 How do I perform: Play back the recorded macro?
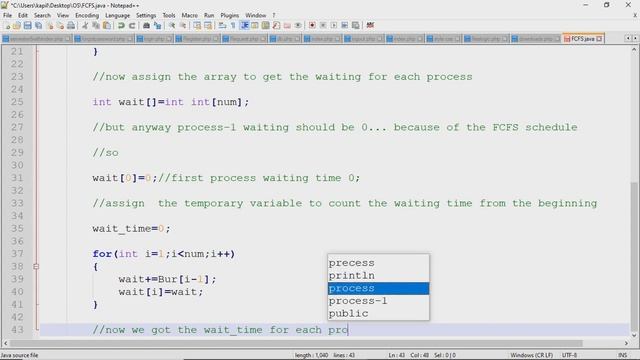(x=334, y=25)
